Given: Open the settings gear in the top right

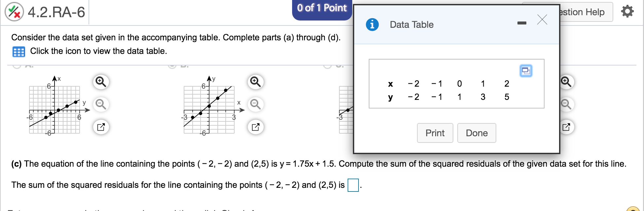Looking at the screenshot, I should click(x=627, y=11).
